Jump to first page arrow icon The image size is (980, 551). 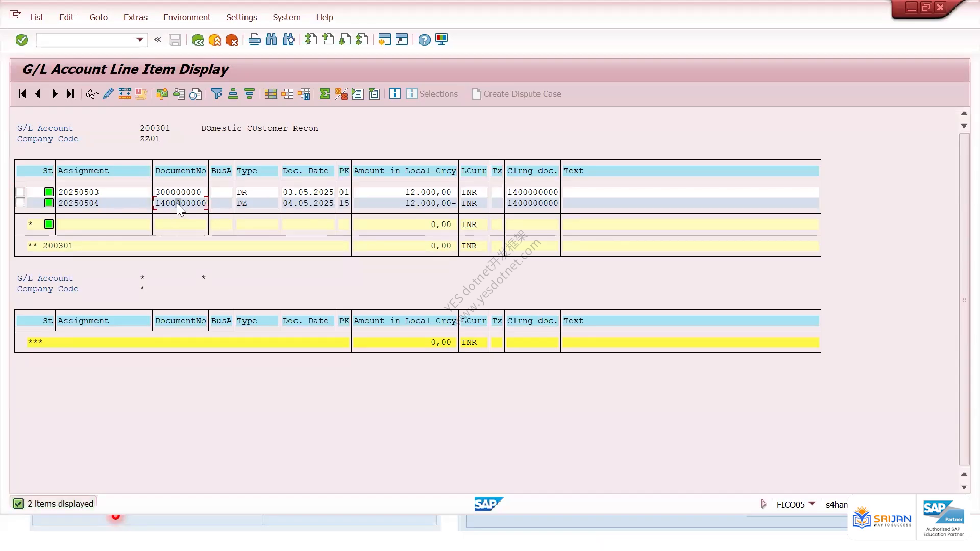coord(22,94)
